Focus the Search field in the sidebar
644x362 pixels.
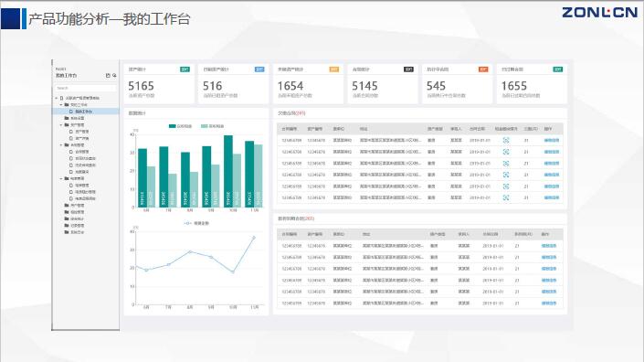[86, 88]
